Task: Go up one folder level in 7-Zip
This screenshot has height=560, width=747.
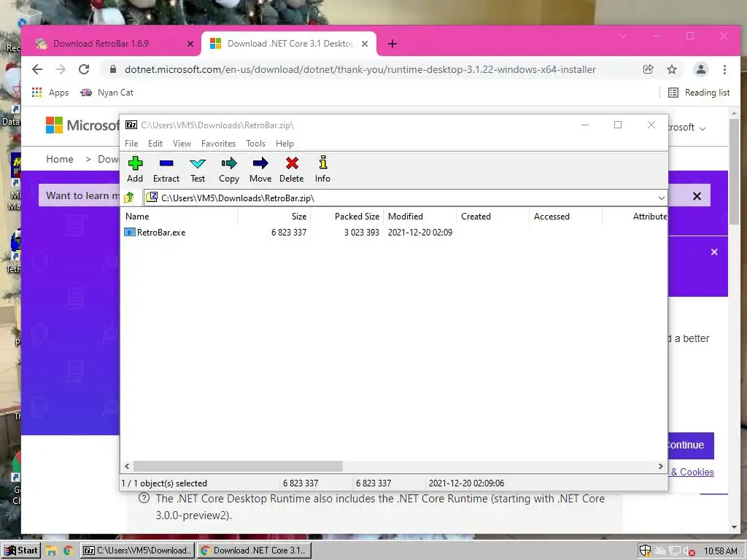Action: pyautogui.click(x=129, y=198)
